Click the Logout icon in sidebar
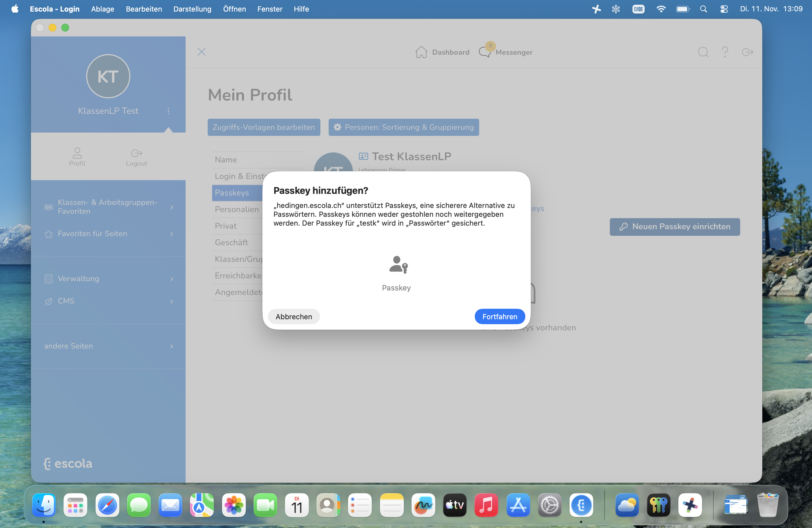The width and height of the screenshot is (812, 528). pyautogui.click(x=136, y=153)
